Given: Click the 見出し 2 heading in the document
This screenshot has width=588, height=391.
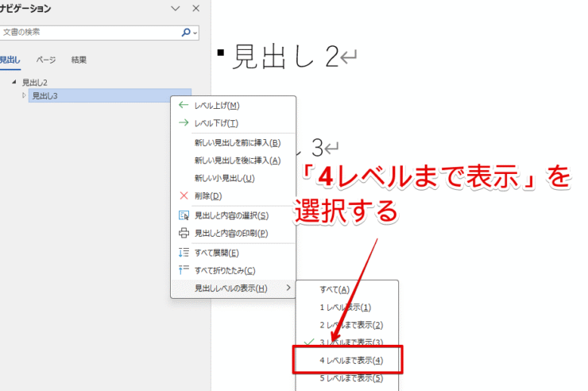Looking at the screenshot, I should tap(286, 57).
